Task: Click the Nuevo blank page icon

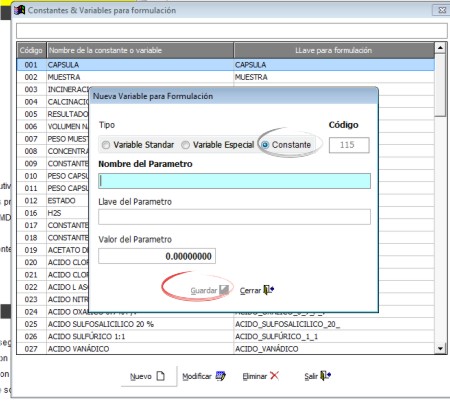Action: (x=161, y=376)
